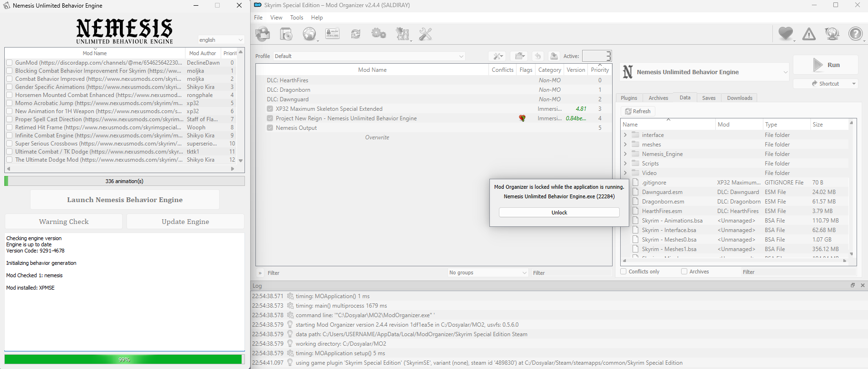Viewport: 868px width, 369px height.
Task: Open the File menu
Action: [x=258, y=18]
